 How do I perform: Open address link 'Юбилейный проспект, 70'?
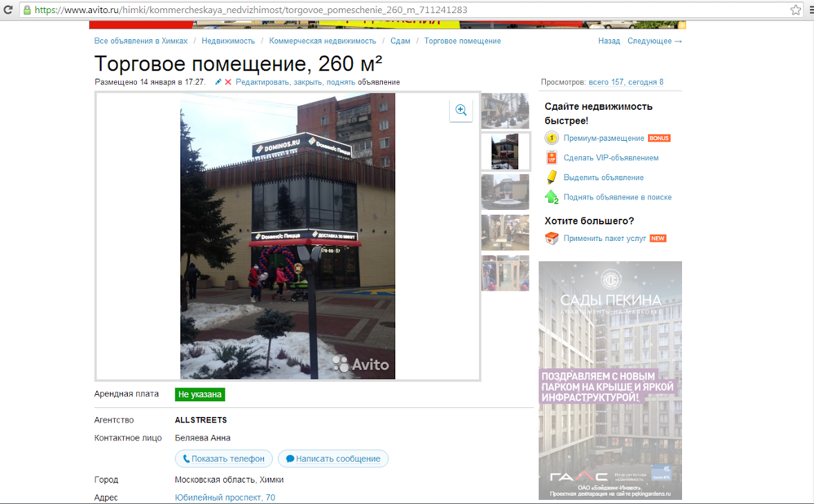(x=225, y=498)
